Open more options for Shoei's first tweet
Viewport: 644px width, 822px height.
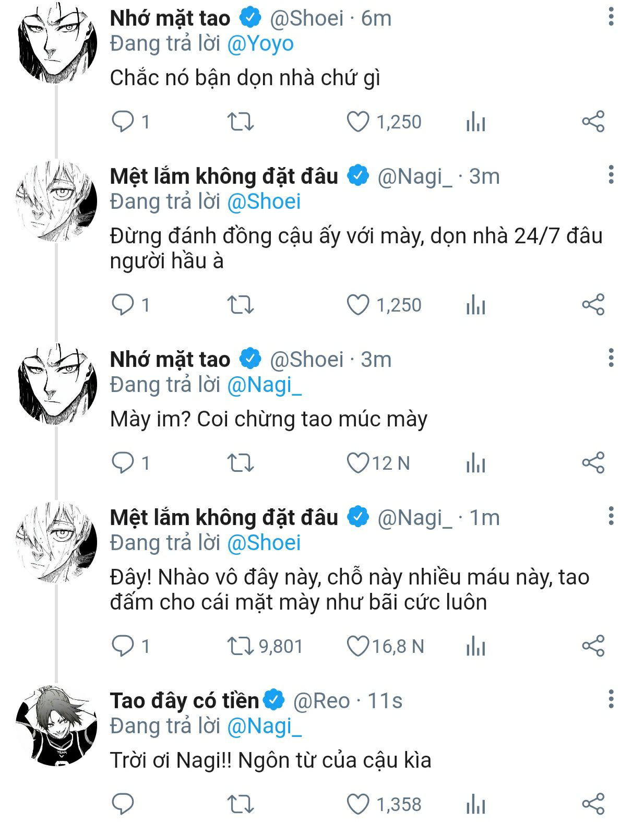click(x=611, y=17)
